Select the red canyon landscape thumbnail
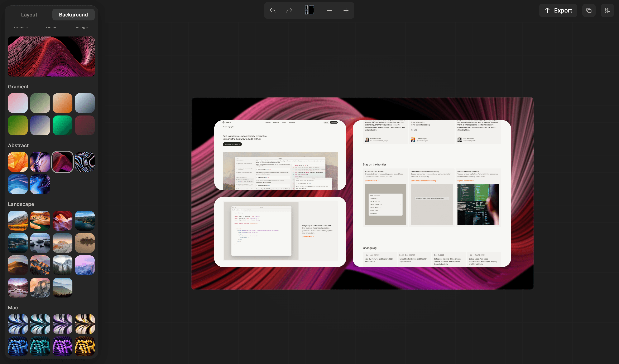619x364 pixels. click(x=62, y=221)
